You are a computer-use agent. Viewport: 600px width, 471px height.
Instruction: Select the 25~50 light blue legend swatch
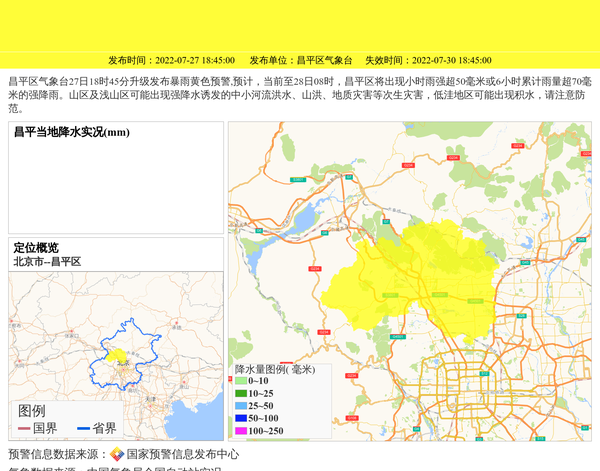(x=240, y=406)
